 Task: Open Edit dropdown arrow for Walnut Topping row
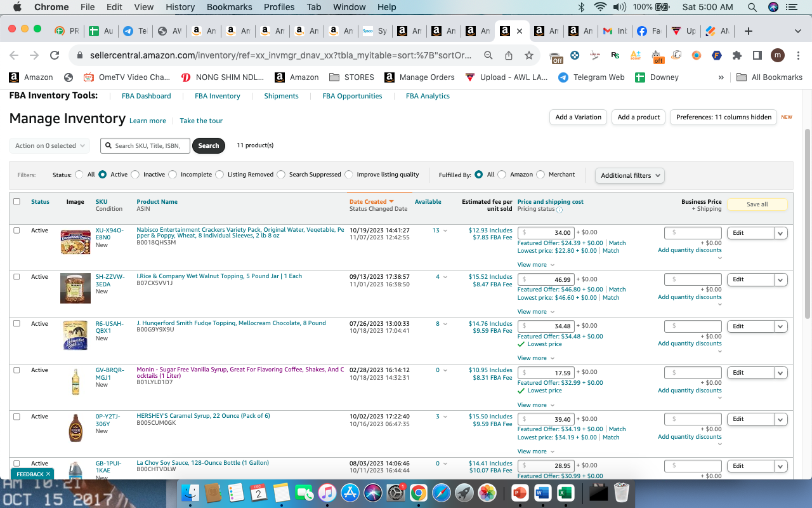(x=781, y=279)
